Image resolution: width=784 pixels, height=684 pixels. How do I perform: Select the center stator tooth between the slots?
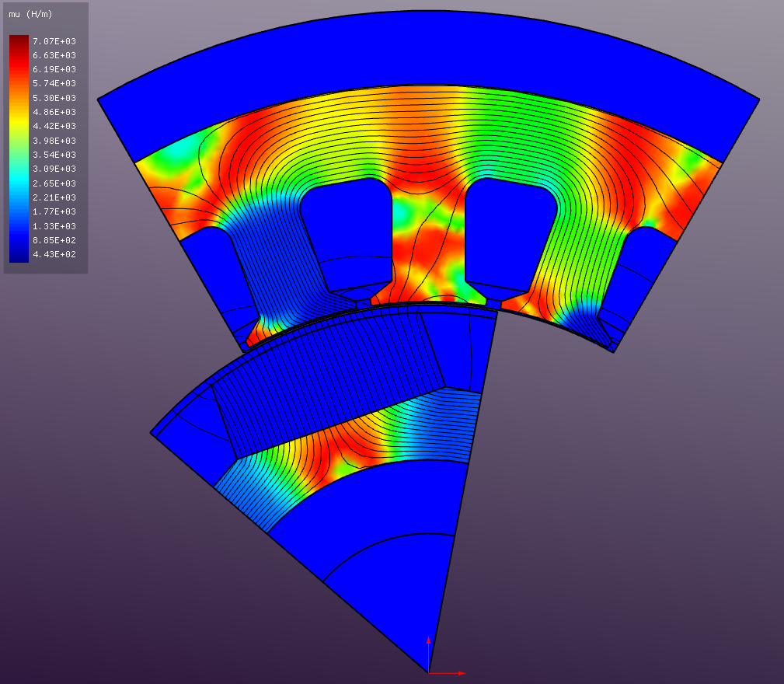[427, 249]
